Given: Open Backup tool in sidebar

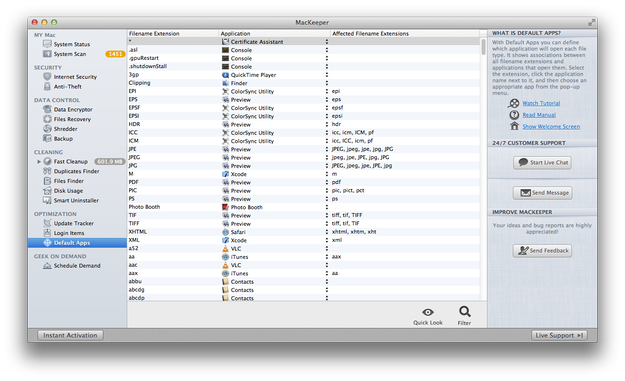Looking at the screenshot, I should click(x=63, y=139).
